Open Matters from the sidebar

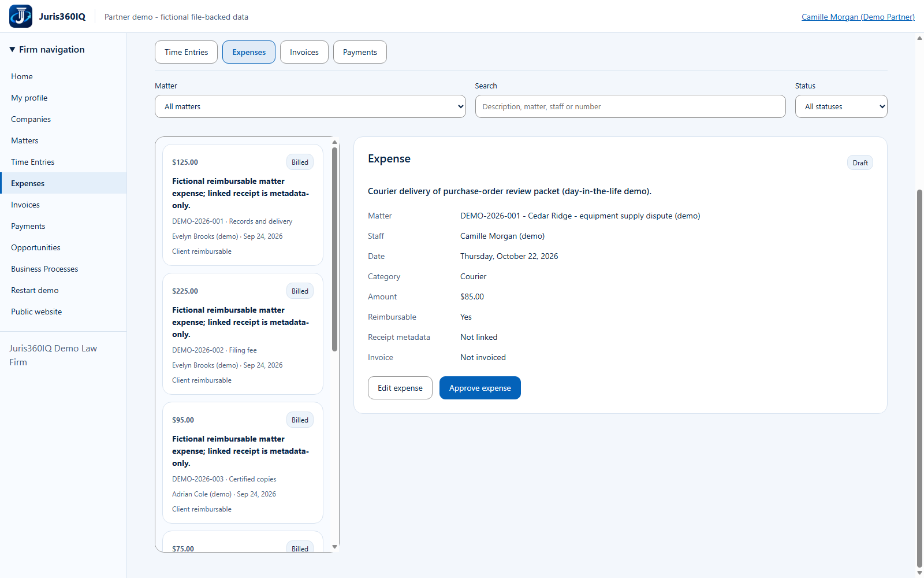64,140
